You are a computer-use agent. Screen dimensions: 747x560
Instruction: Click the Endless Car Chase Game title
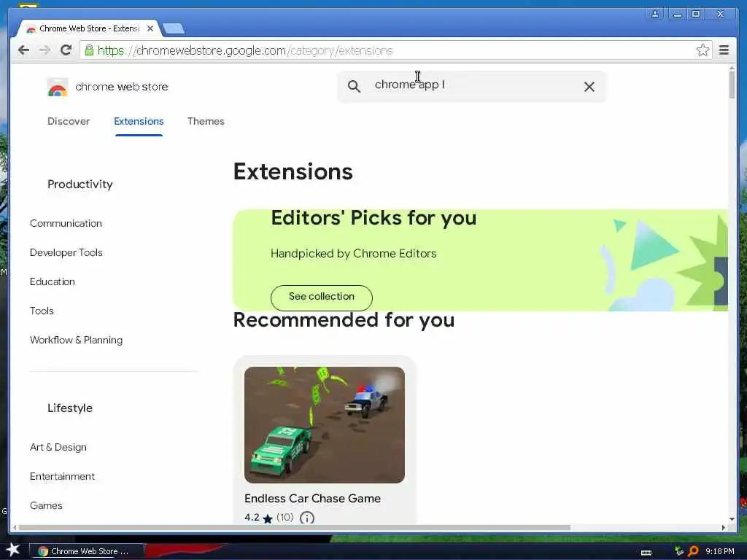pos(312,498)
